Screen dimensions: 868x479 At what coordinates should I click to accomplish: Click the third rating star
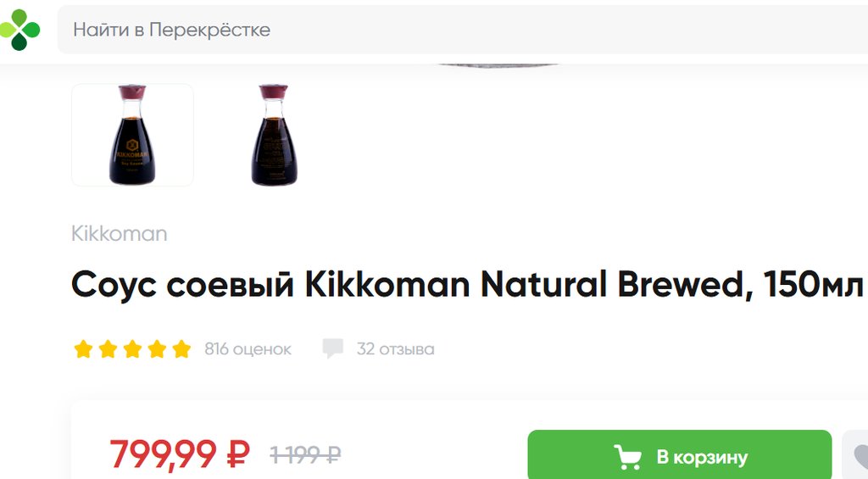[x=132, y=349]
